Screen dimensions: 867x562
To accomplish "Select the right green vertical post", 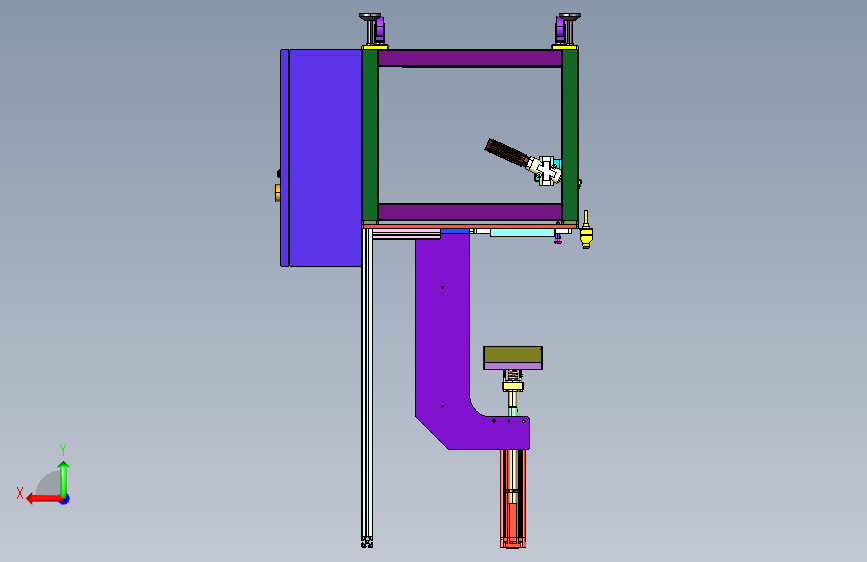I will (x=570, y=136).
